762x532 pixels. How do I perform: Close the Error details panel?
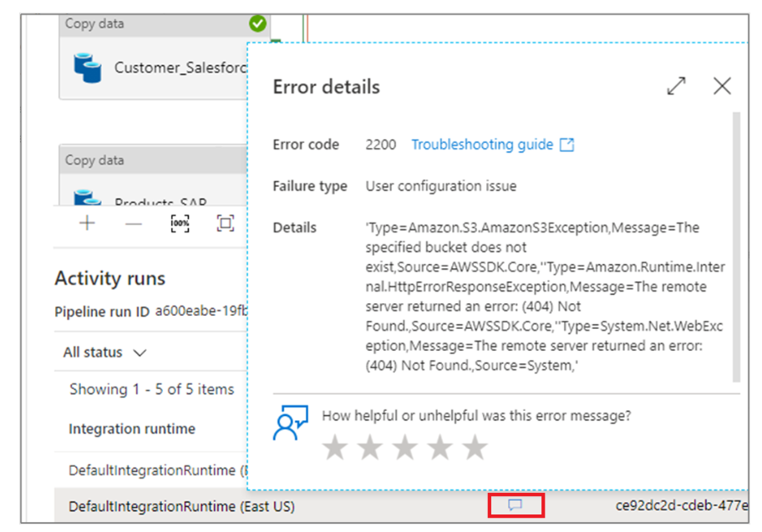[722, 86]
